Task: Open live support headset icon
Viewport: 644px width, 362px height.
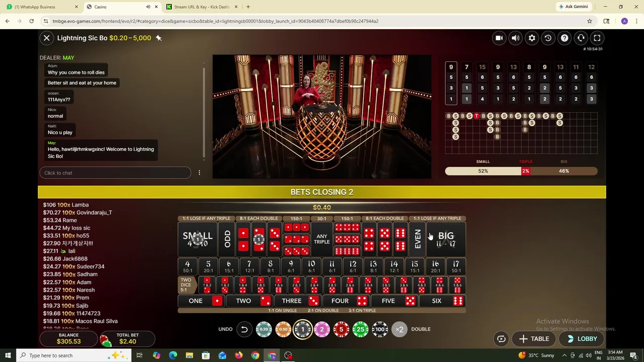Action: pyautogui.click(x=581, y=38)
